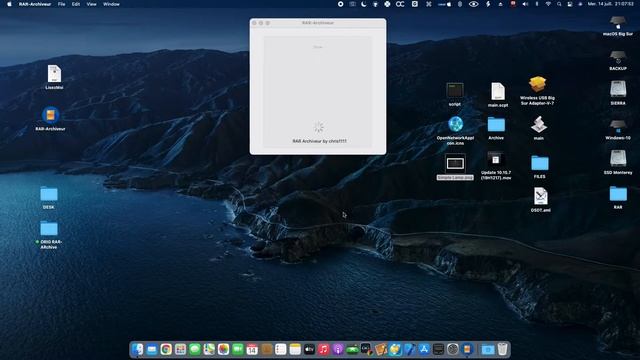Select the Update 10.15.7 mov file

coord(496,159)
